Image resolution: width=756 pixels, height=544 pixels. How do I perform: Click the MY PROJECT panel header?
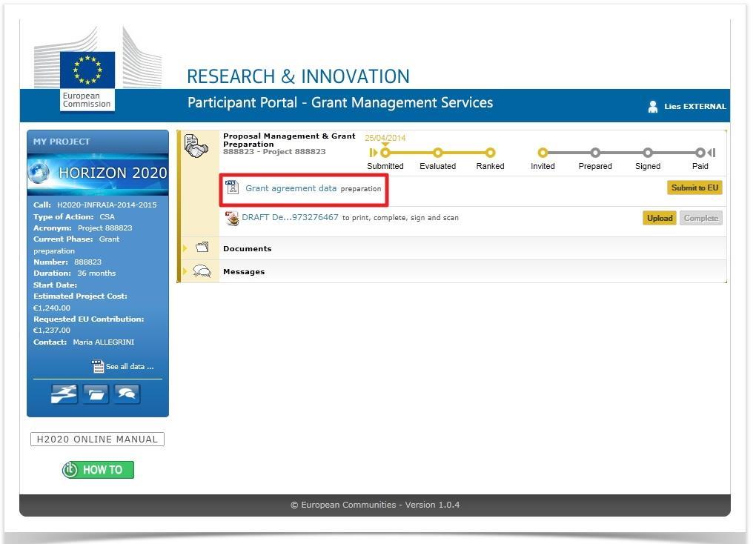click(98, 142)
